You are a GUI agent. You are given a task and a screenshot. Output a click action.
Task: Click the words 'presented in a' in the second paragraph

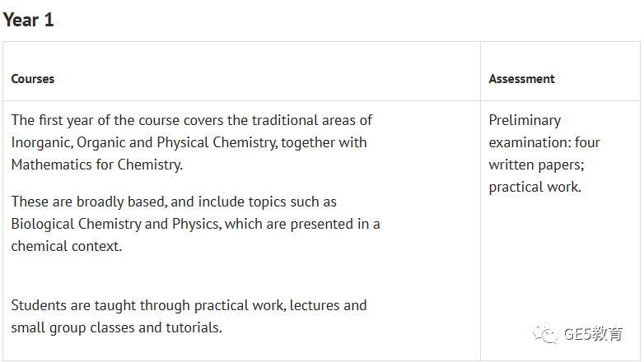[335, 224]
